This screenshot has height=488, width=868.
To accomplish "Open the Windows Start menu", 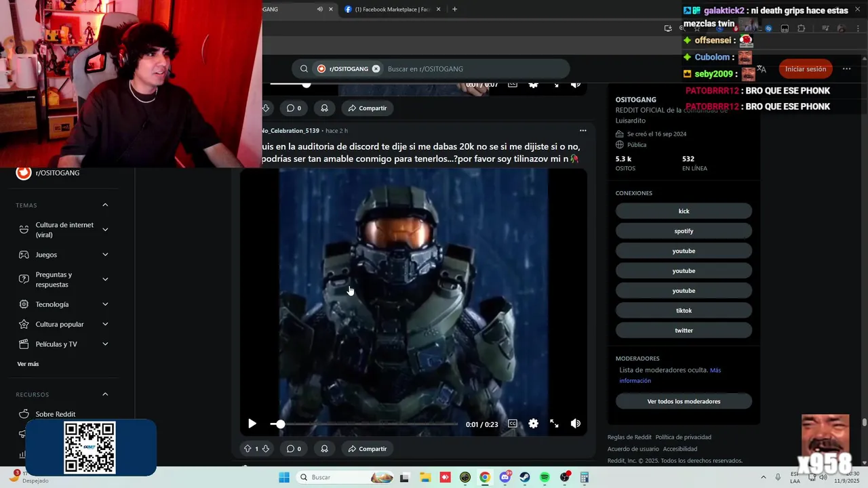I will point(284,477).
